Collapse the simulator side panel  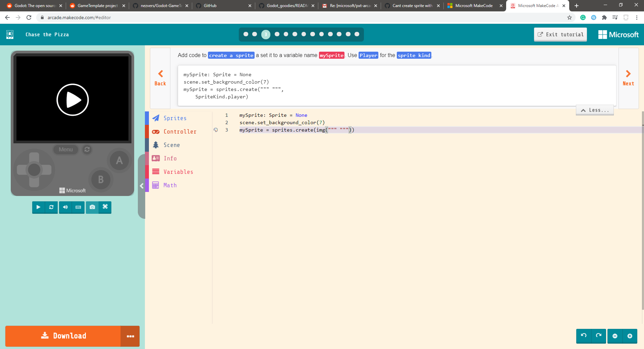pos(141,186)
